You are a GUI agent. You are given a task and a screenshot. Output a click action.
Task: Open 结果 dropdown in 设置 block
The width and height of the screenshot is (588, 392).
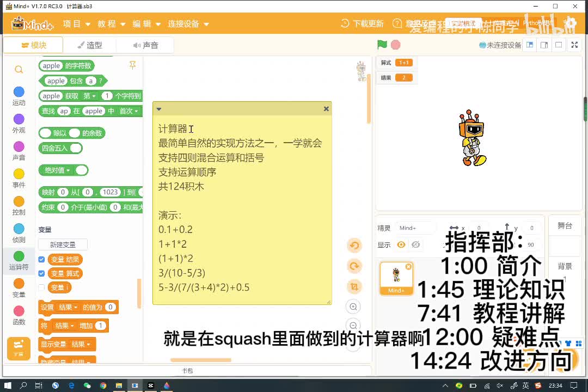(x=68, y=307)
